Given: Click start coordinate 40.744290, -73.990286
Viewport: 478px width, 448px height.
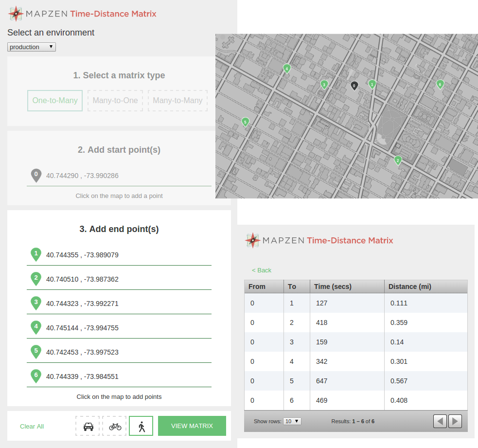Looking at the screenshot, I should (x=82, y=176).
